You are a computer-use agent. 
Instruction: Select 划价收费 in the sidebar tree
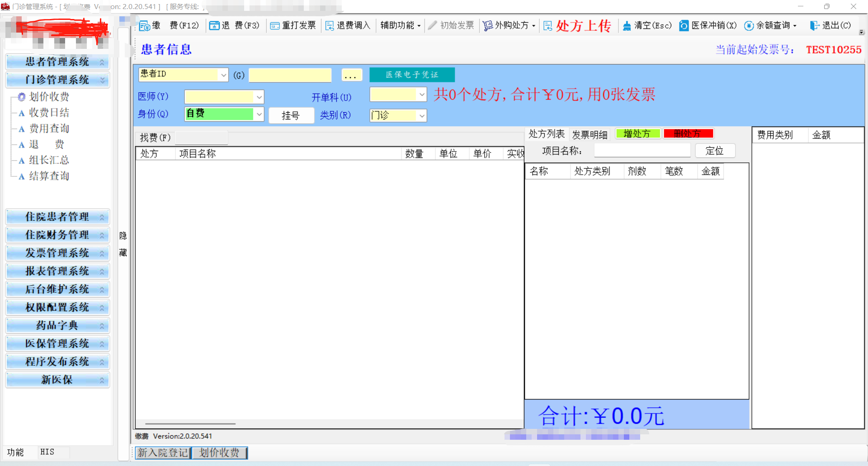49,97
